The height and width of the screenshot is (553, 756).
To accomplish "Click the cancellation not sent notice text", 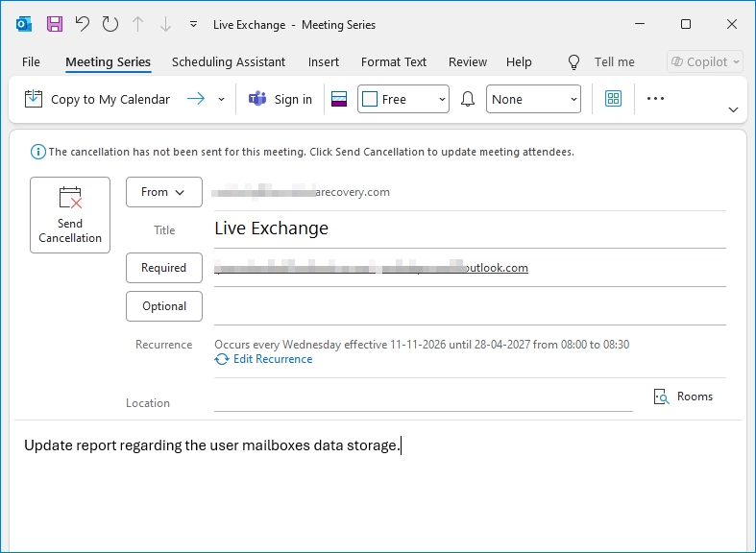I will (x=311, y=153).
